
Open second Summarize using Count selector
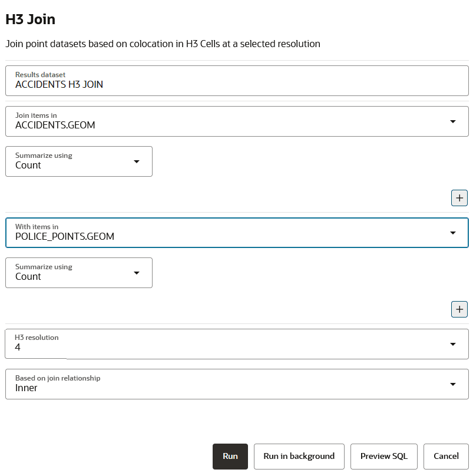point(71,273)
